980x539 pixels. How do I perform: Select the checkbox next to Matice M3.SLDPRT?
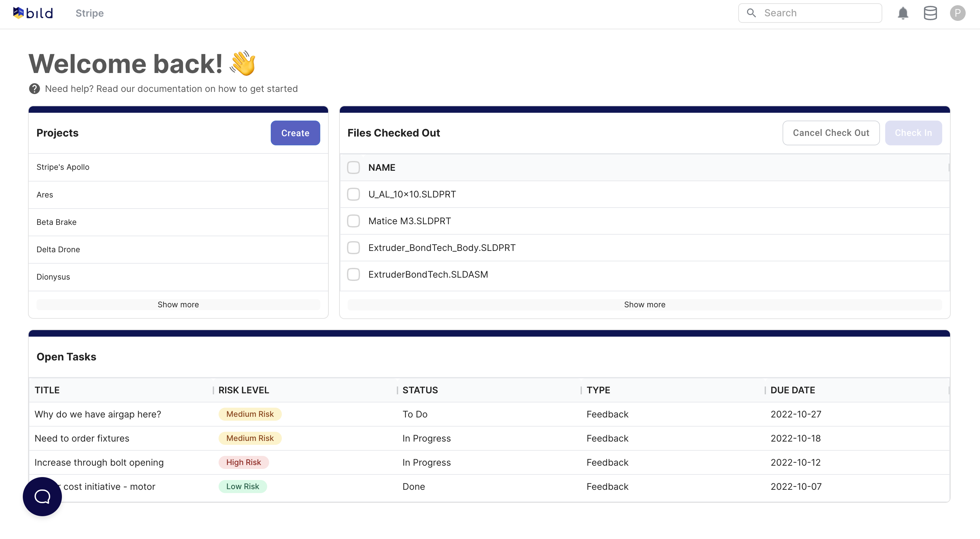353,221
